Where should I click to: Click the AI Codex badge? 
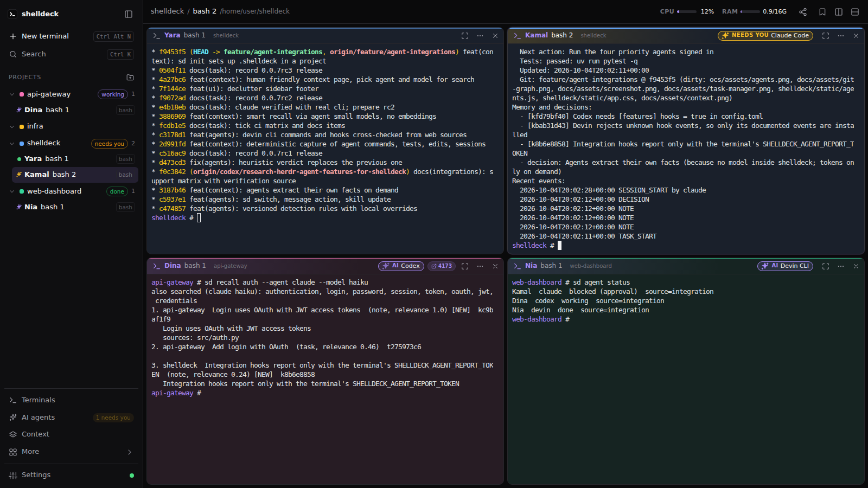click(x=401, y=266)
